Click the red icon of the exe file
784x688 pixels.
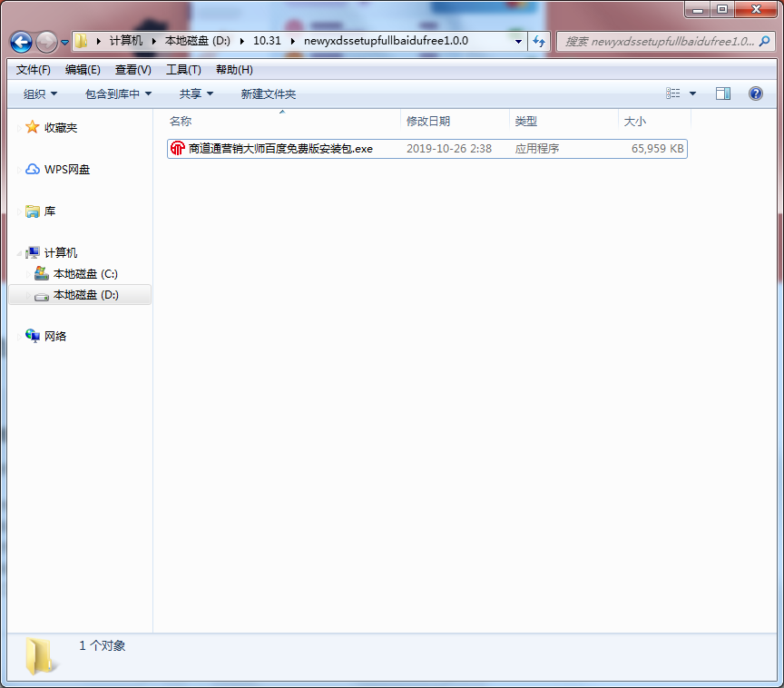178,149
